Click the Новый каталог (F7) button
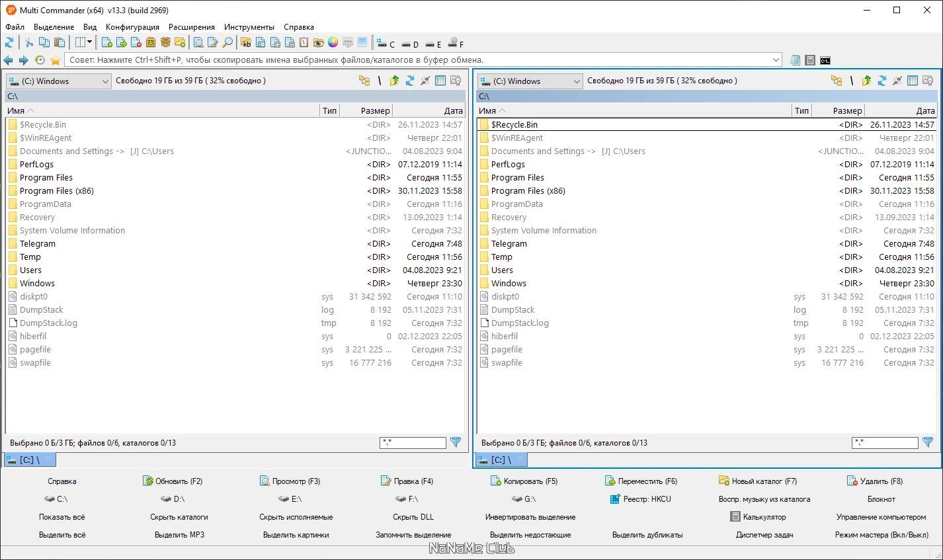Image resolution: width=943 pixels, height=560 pixels. (757, 481)
